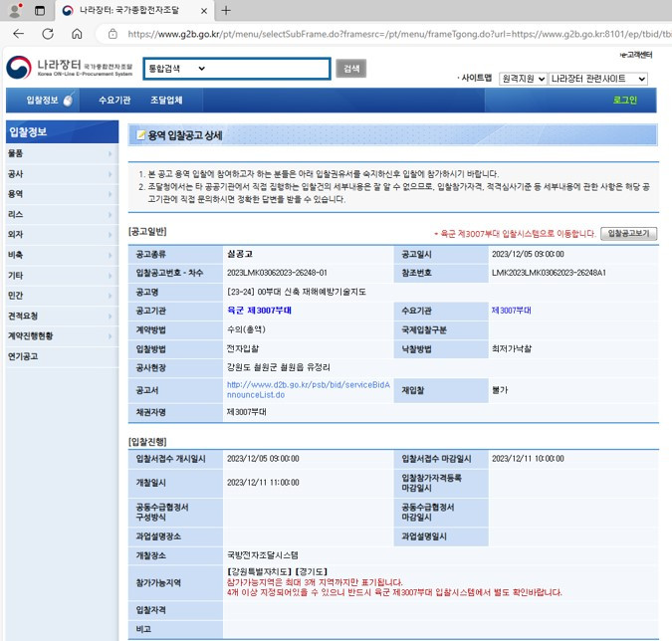Select 개찰장소 국방전자조달시스템 text
Image resolution: width=672 pixels, height=641 pixels.
[x=262, y=555]
